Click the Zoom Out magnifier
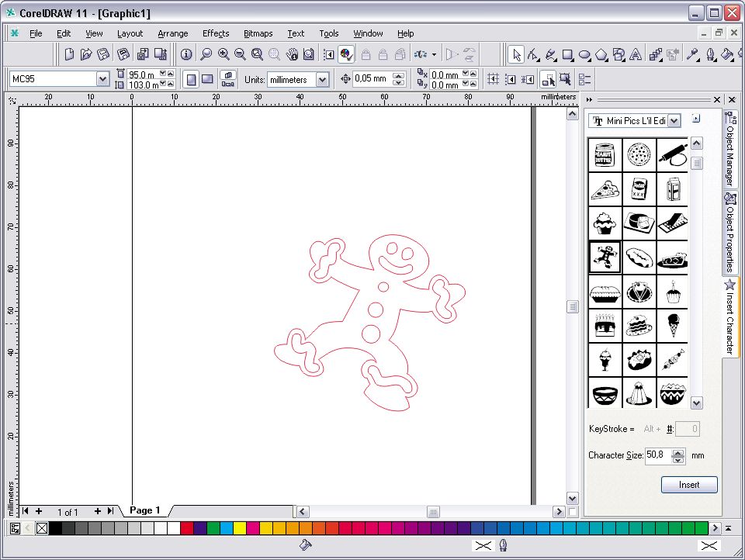This screenshot has height=560, width=745. pos(240,54)
